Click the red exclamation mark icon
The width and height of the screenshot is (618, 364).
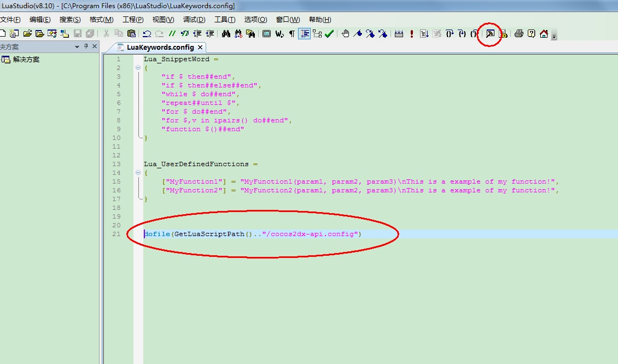411,34
